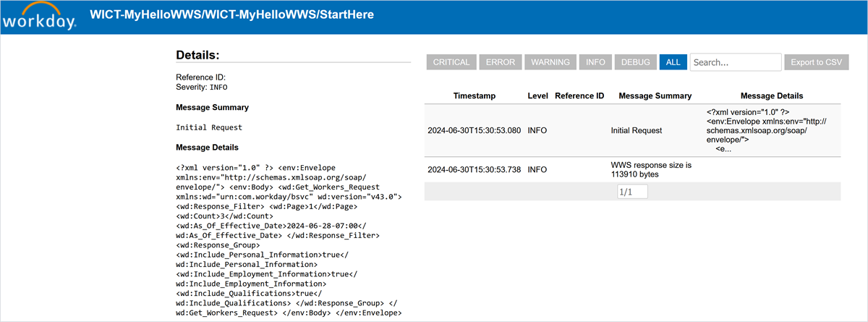Viewport: 868px width, 322px height.
Task: Click the XML request body text
Action: [289, 240]
